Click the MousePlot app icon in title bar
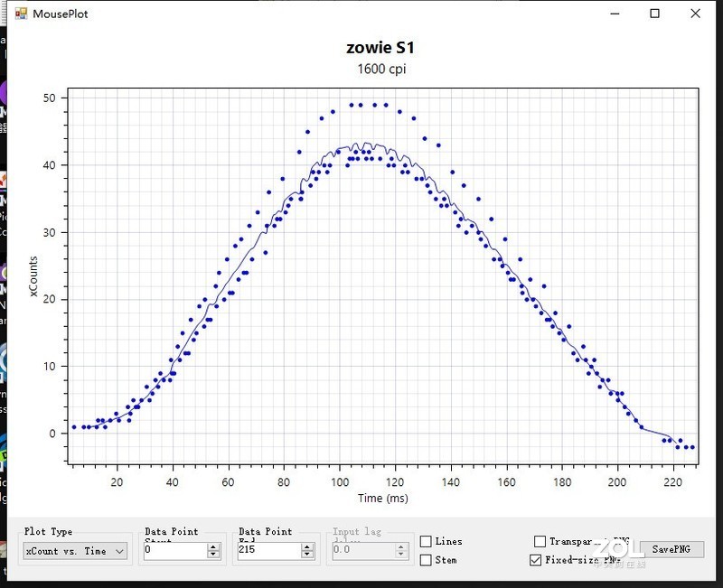This screenshot has height=588, width=723. tap(21, 14)
